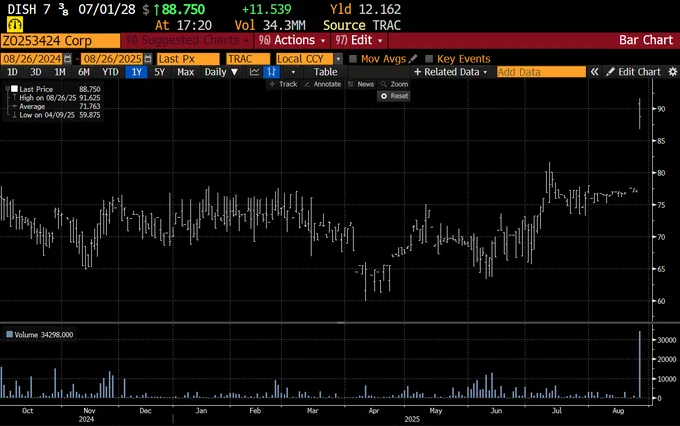Click the start date field 08/26/2024

[x=32, y=59]
